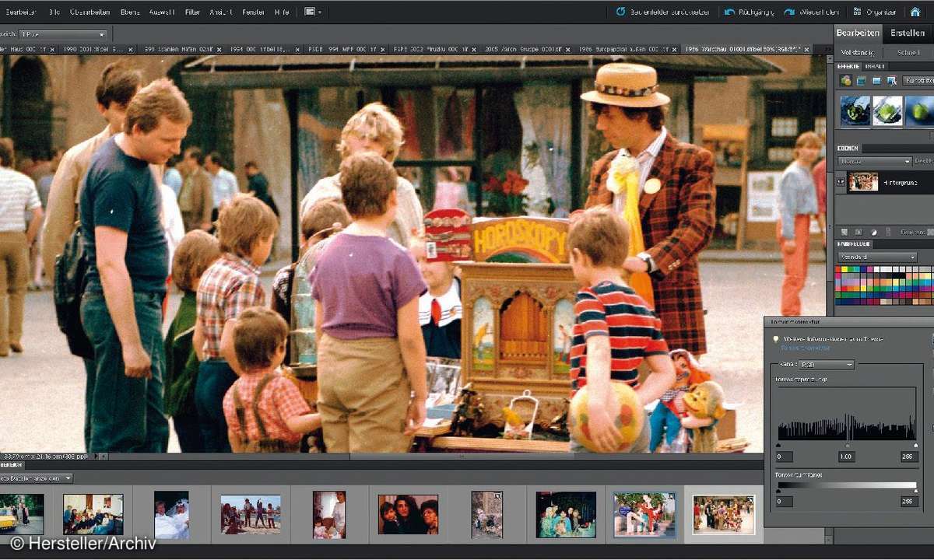Screen dimensions: 934x560
Task: Switch to the Bearbeiten panel tab
Action: 858,33
